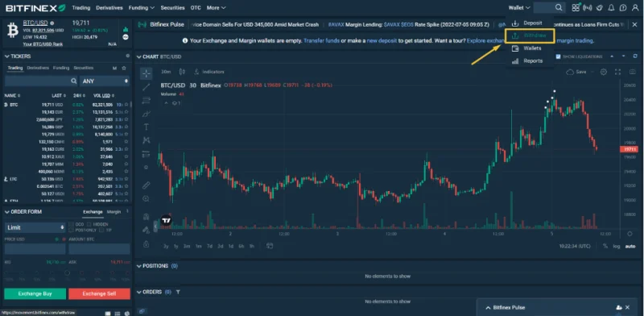Select the brush drawing tool
Screen dimensions: 644x316
coord(147,114)
